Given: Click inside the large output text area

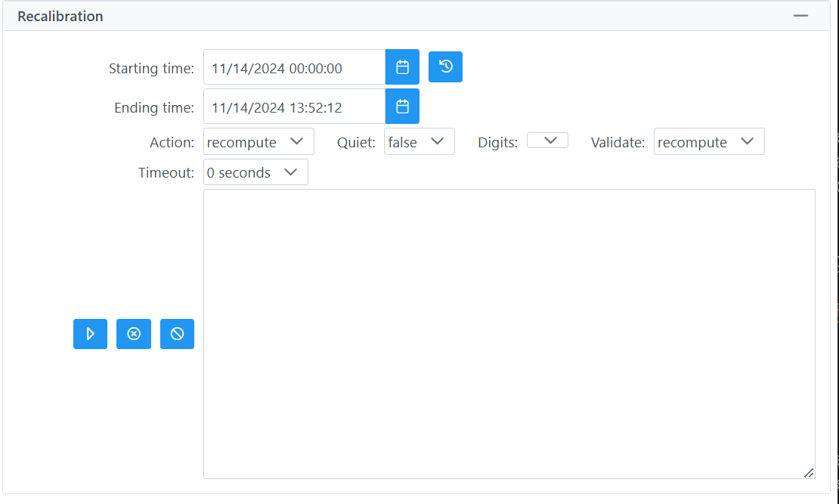Looking at the screenshot, I should tap(509, 334).
